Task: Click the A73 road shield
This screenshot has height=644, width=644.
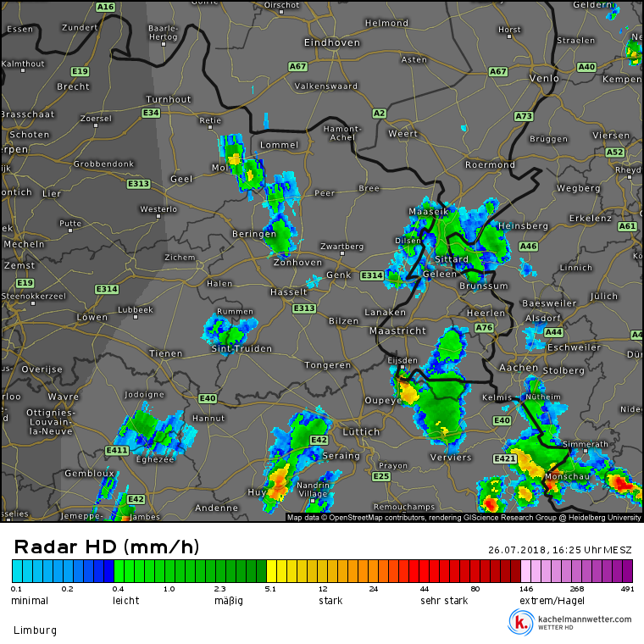Action: click(x=524, y=116)
